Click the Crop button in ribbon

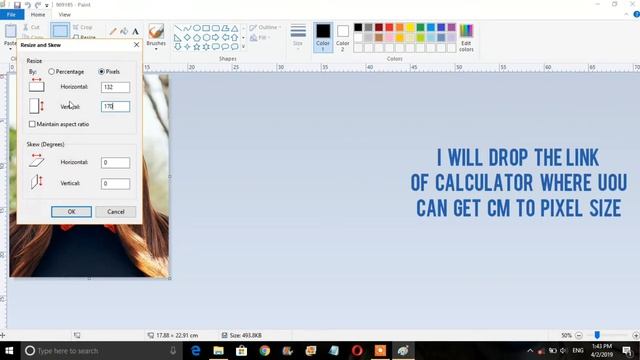pos(83,27)
